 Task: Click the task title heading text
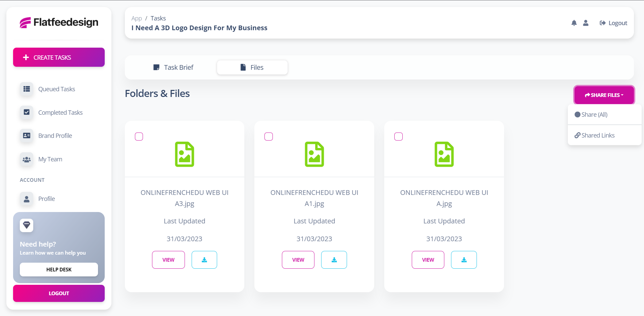point(199,28)
